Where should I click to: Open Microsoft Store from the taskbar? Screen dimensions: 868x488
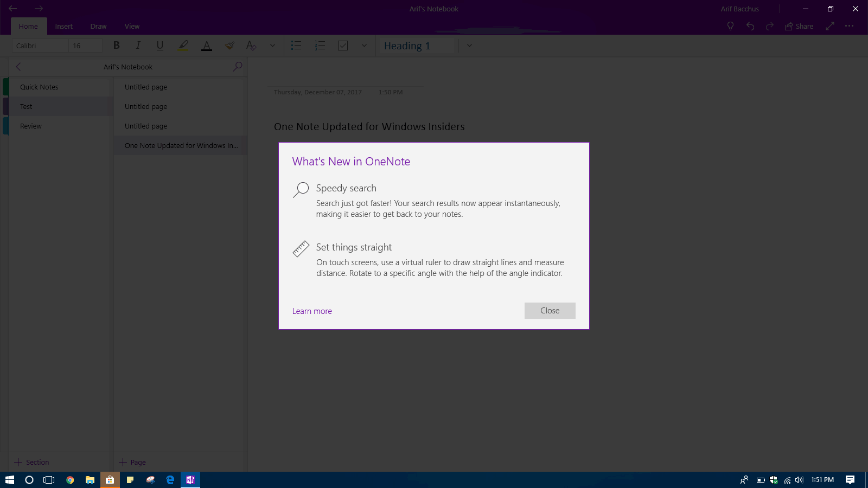click(110, 480)
